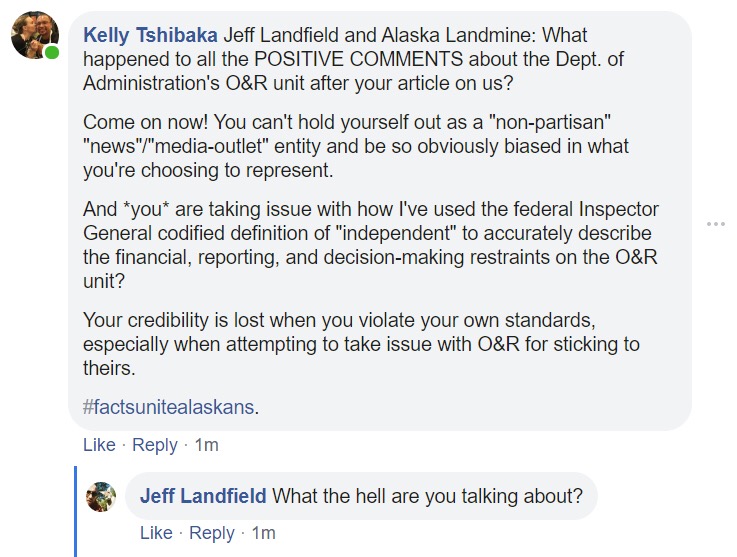Viewport: 737px width, 557px height.
Task: Click the Kelly Tshibaka author name
Action: coord(146,35)
